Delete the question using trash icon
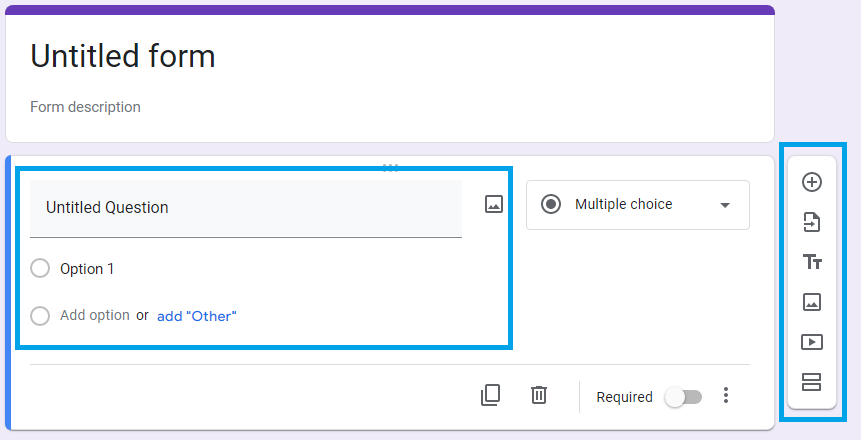Viewport: 861px width, 440px height. click(539, 395)
